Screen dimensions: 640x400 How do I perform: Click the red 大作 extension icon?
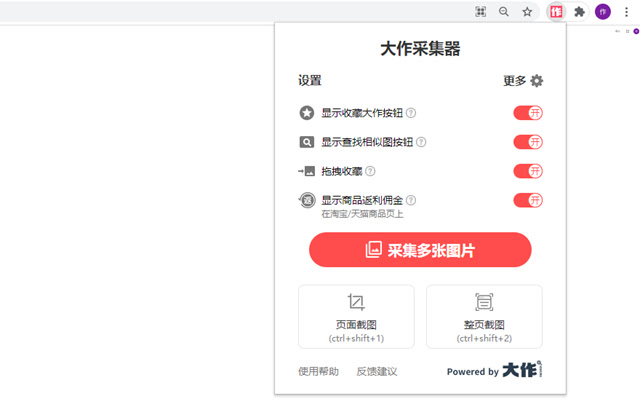point(556,12)
